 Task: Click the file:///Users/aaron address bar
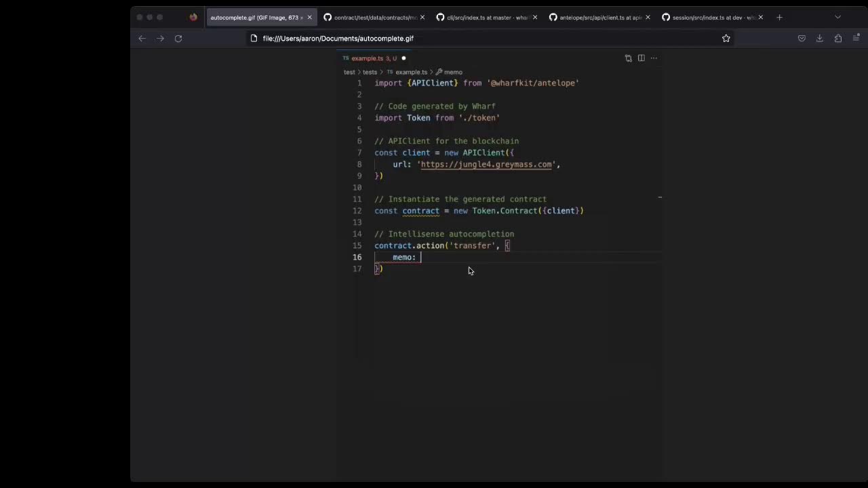coord(490,39)
